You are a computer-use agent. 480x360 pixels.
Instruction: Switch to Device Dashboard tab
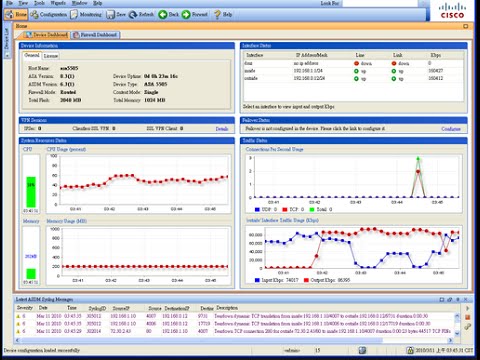coord(46,35)
